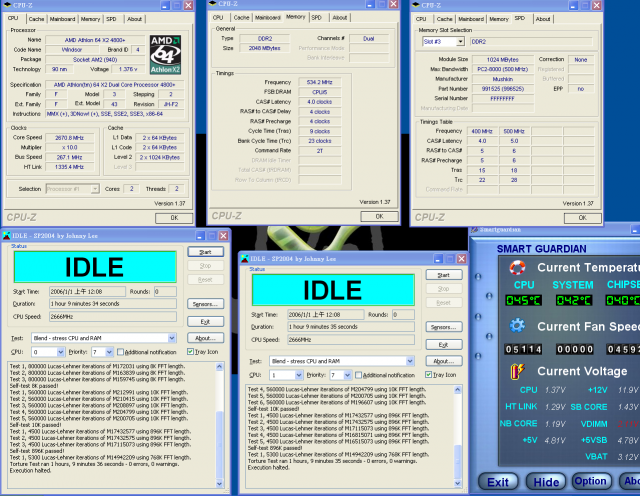640x496 pixels.
Task: Click right SP2004 window title icon
Action: [244, 258]
